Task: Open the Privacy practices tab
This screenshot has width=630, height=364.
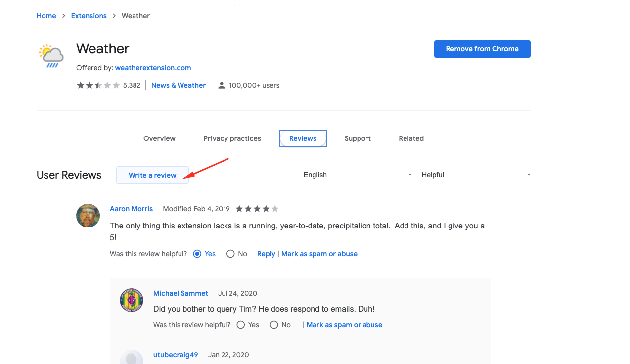Action: [232, 138]
